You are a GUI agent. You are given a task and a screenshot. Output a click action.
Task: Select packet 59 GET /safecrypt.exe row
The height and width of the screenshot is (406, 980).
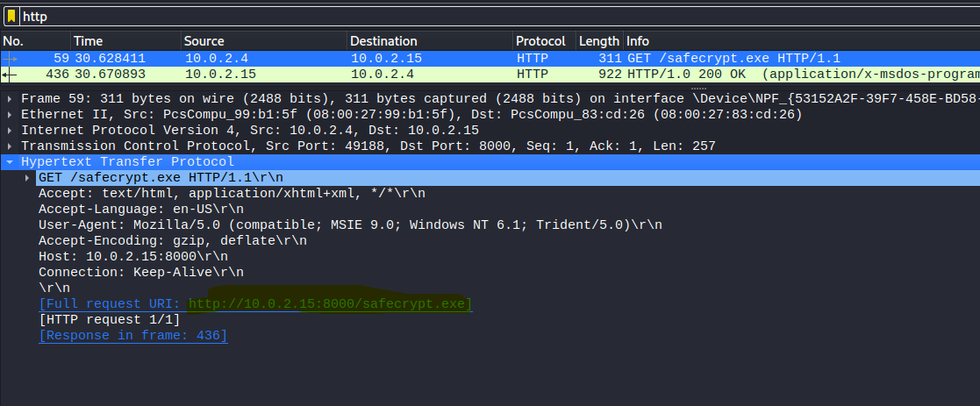[x=490, y=59]
